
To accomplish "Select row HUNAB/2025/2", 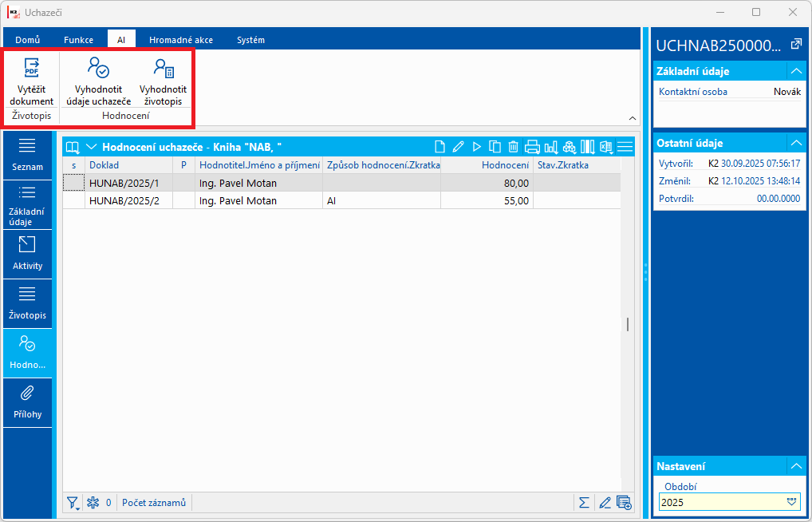I will tap(341, 200).
